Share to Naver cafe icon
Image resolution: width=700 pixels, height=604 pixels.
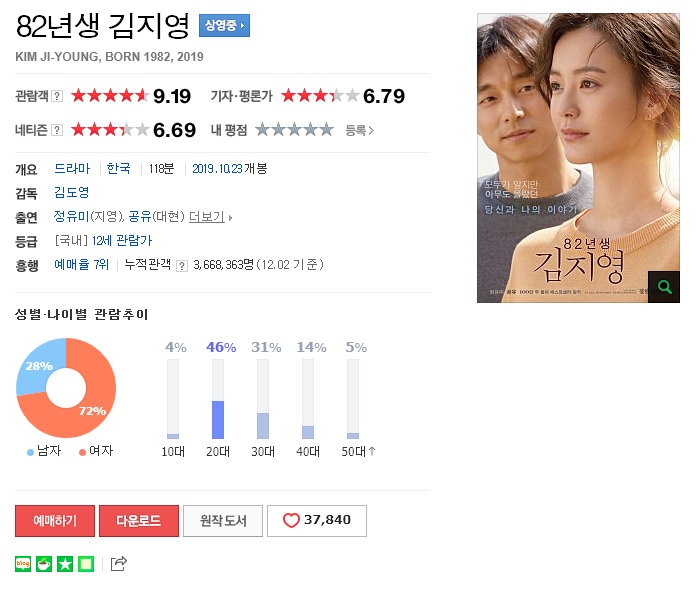[x=44, y=564]
